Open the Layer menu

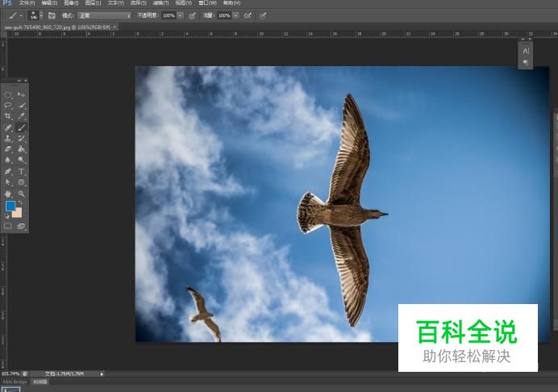coord(93,3)
